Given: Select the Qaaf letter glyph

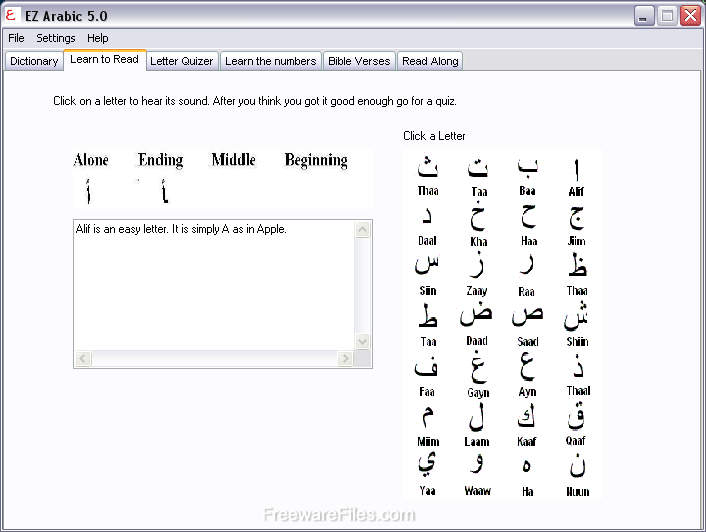Looking at the screenshot, I should point(576,416).
